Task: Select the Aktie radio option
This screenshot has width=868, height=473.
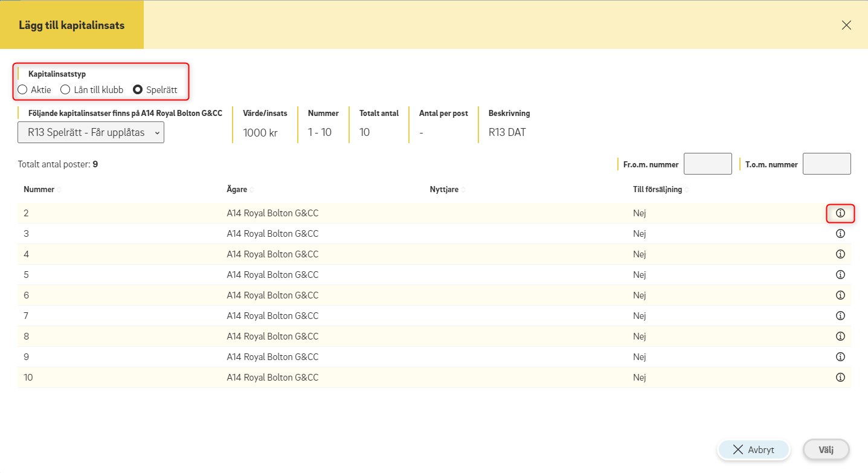Action: pos(23,90)
